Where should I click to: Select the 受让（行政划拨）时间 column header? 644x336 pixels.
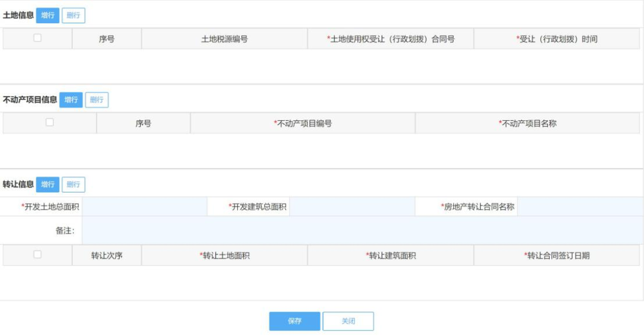(557, 39)
